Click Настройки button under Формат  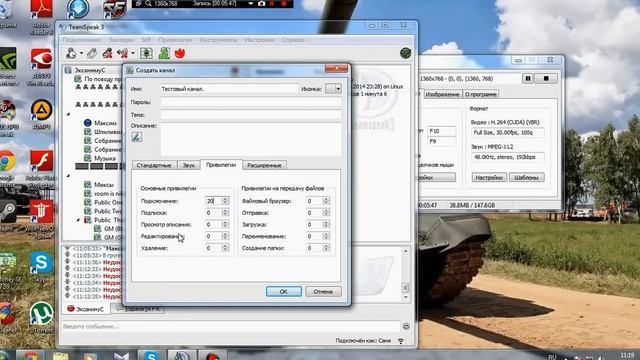tap(489, 178)
